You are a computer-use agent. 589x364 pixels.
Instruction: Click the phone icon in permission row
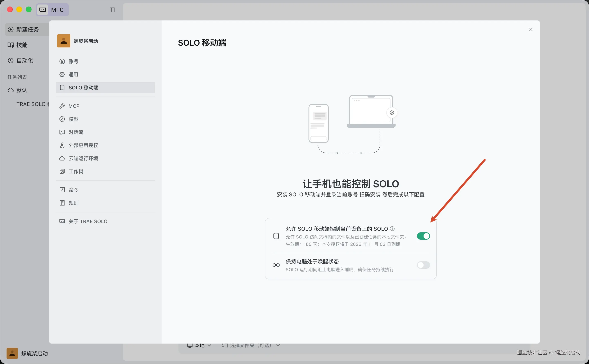tap(276, 236)
